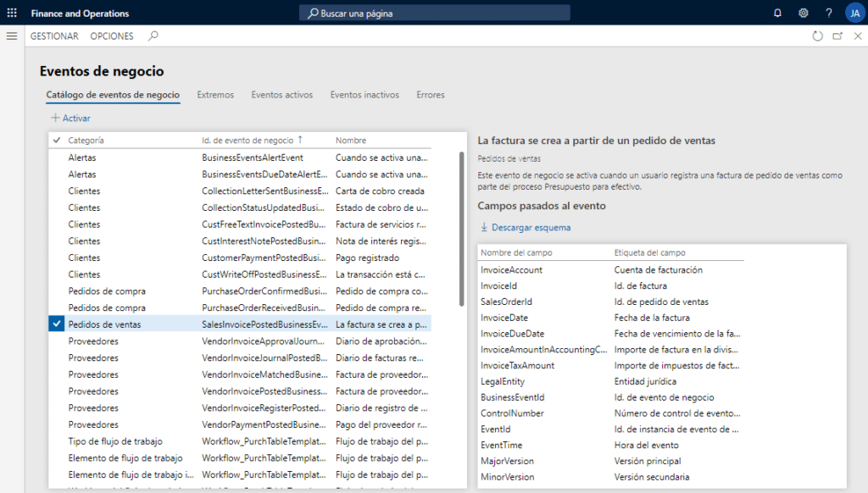Open the Etiqueta del campo column header
This screenshot has width=868, height=493.
click(x=649, y=252)
